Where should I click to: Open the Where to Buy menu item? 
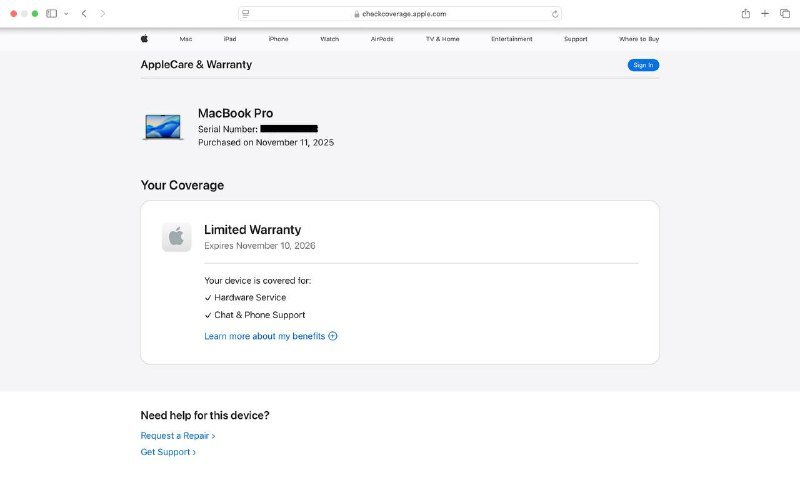tap(639, 39)
